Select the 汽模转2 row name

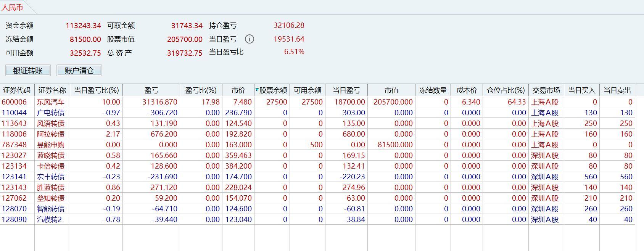coord(50,219)
